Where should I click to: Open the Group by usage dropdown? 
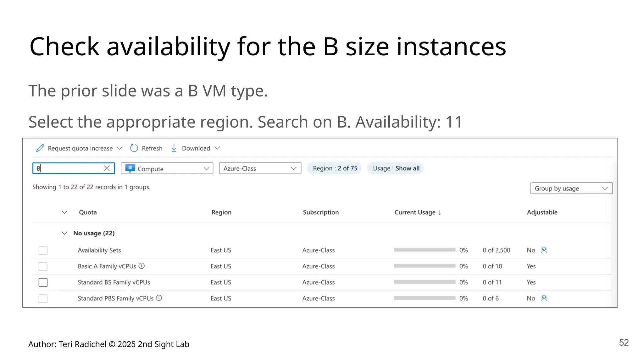(571, 188)
